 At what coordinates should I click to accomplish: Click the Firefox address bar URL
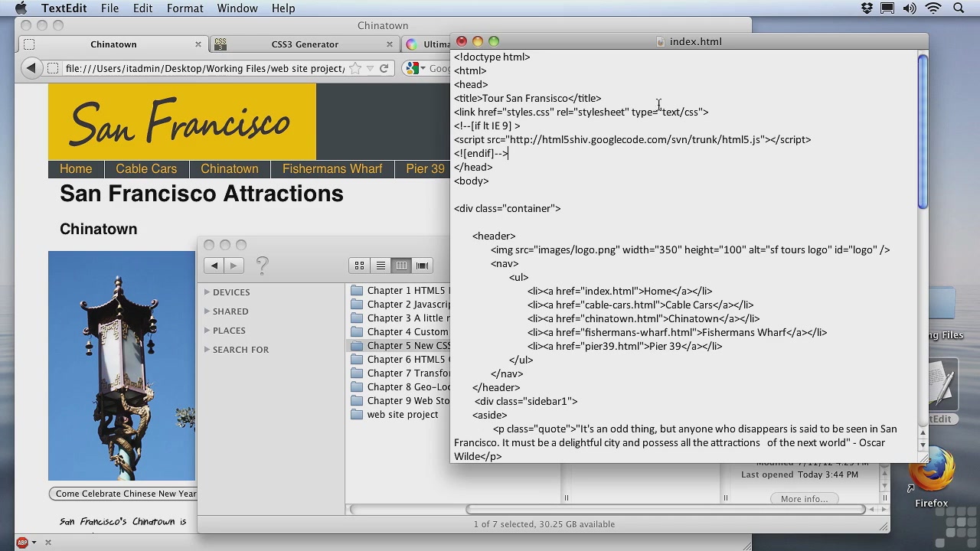click(x=204, y=68)
